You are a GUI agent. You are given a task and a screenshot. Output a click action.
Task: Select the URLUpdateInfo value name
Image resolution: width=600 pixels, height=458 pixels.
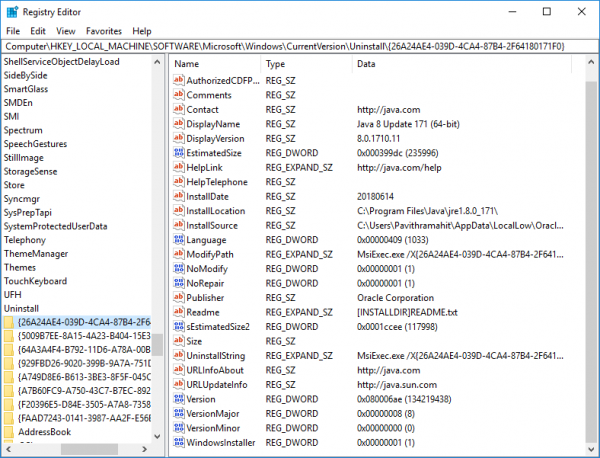(x=217, y=385)
